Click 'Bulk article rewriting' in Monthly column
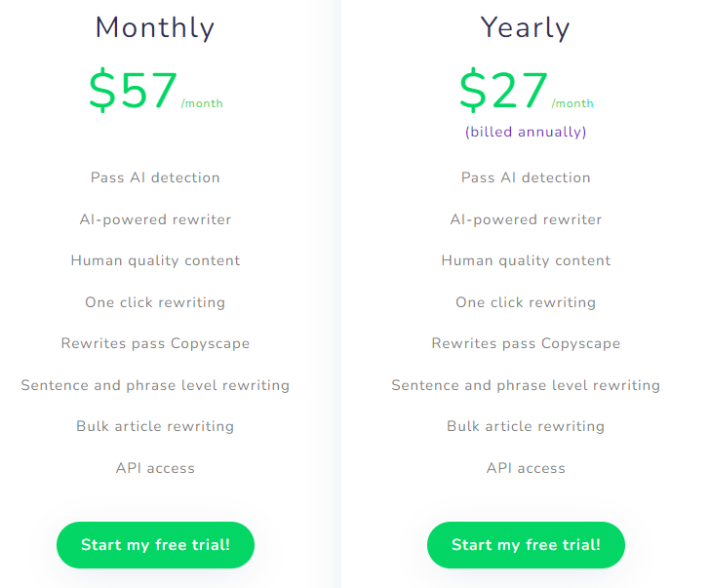 pyautogui.click(x=155, y=426)
